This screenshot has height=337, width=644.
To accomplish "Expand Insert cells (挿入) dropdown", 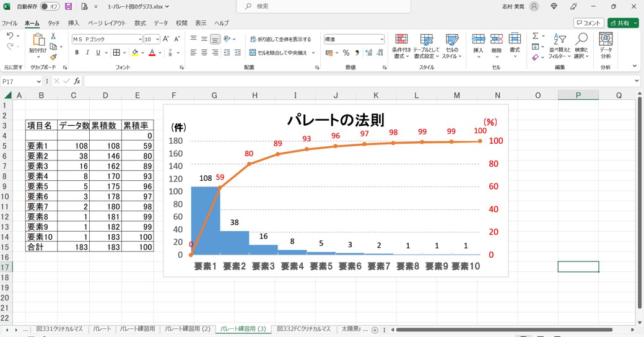I will pyautogui.click(x=479, y=57).
